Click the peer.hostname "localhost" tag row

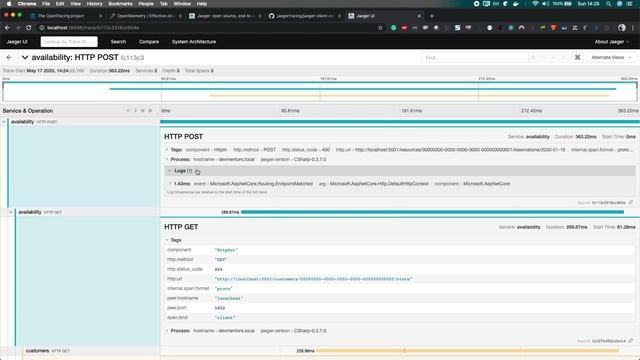(400, 298)
